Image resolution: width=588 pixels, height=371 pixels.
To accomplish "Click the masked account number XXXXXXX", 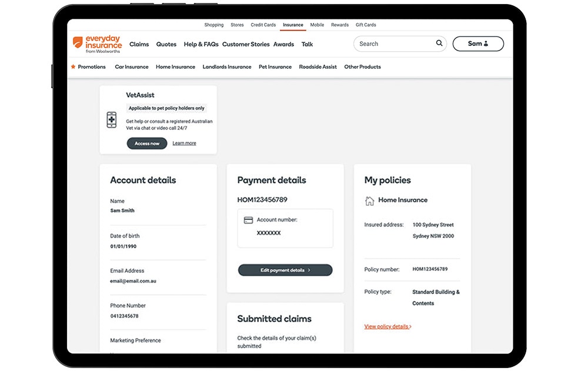I will (269, 233).
